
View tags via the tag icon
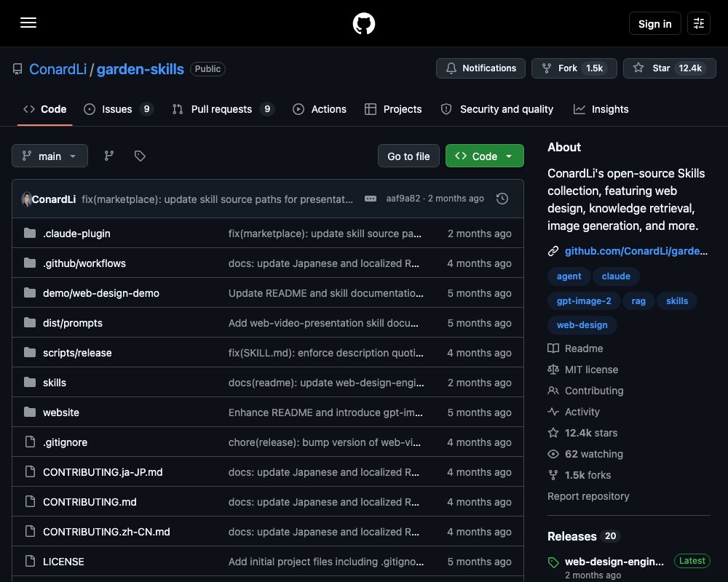coord(140,156)
